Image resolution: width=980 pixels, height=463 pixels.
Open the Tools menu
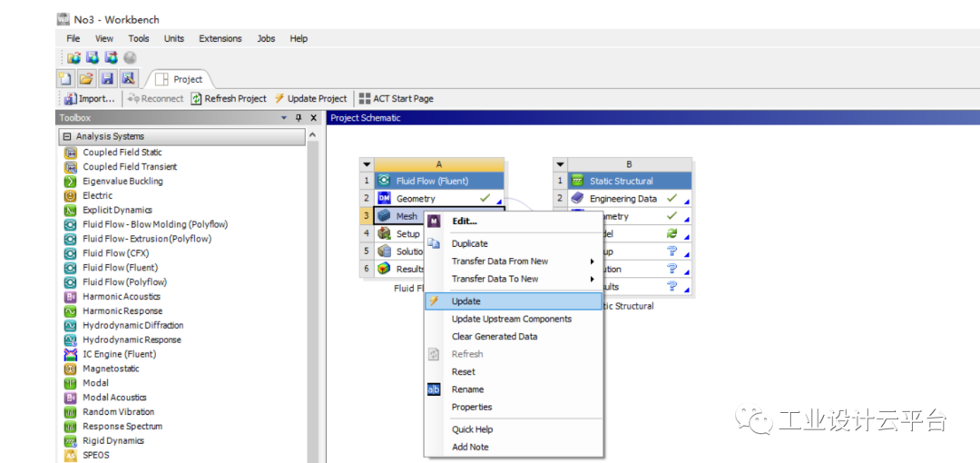[x=139, y=38]
